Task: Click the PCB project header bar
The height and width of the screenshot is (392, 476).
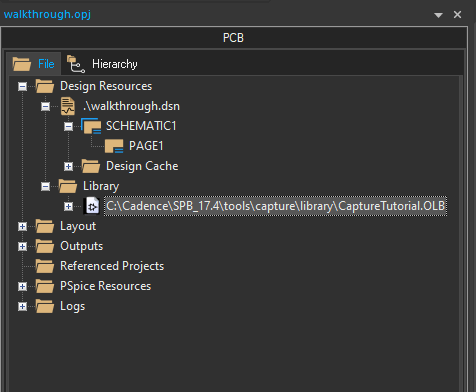Action: (234, 38)
